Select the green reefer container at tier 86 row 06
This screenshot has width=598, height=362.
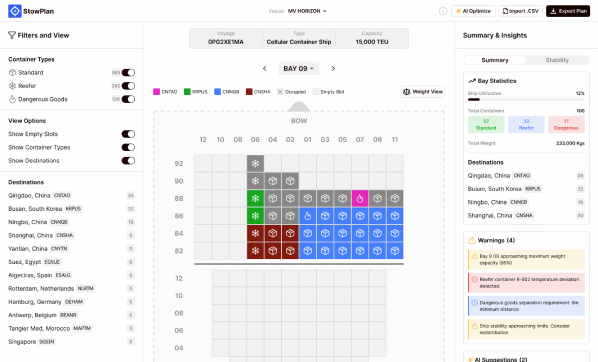coord(255,216)
